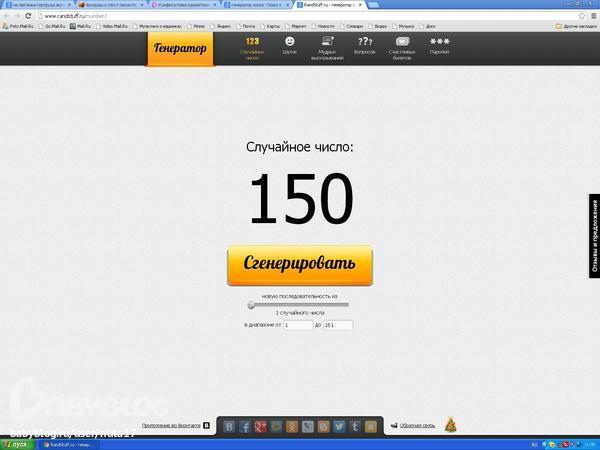Share via the Google Plus icon
Image resolution: width=600 pixels, height=450 pixels.
click(x=261, y=426)
